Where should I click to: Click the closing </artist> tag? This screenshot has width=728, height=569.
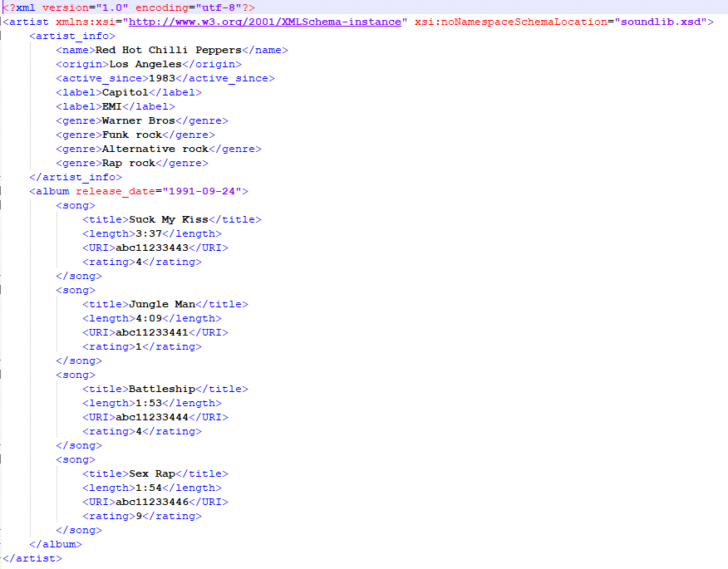click(x=32, y=558)
